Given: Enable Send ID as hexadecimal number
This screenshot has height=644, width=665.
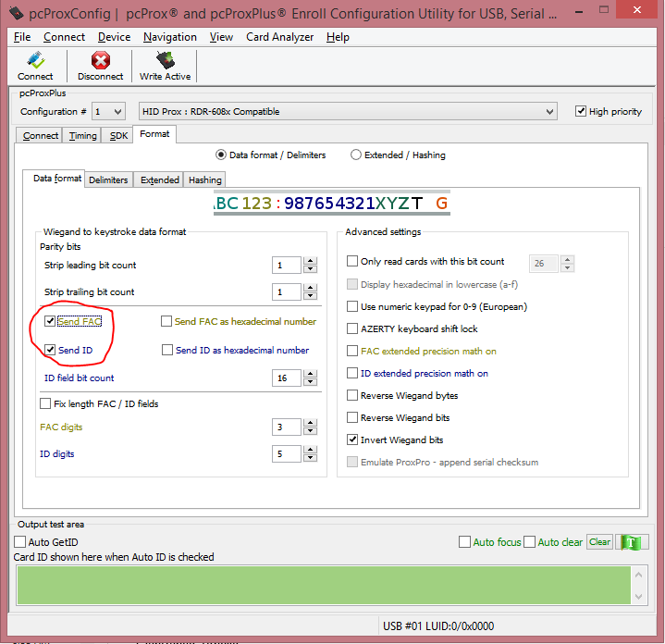Looking at the screenshot, I should [x=167, y=350].
